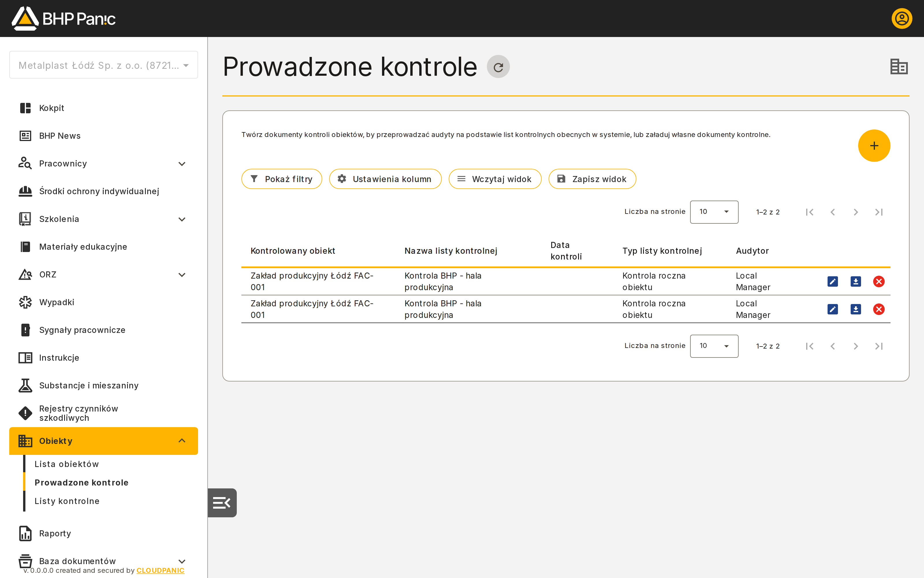Open Raporty in the sidebar
The height and width of the screenshot is (578, 924).
pos(103,534)
